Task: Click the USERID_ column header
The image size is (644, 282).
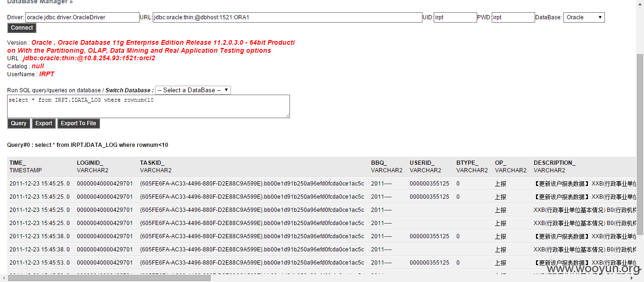Action: 422,163
